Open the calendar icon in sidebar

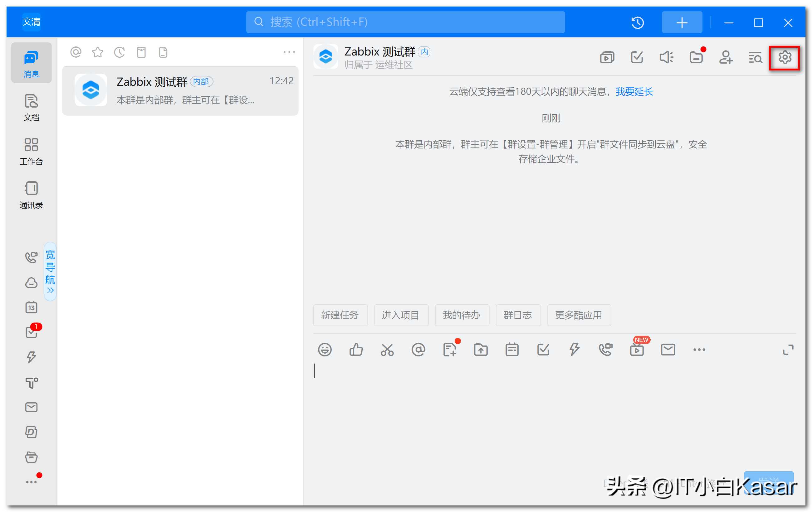(x=31, y=307)
